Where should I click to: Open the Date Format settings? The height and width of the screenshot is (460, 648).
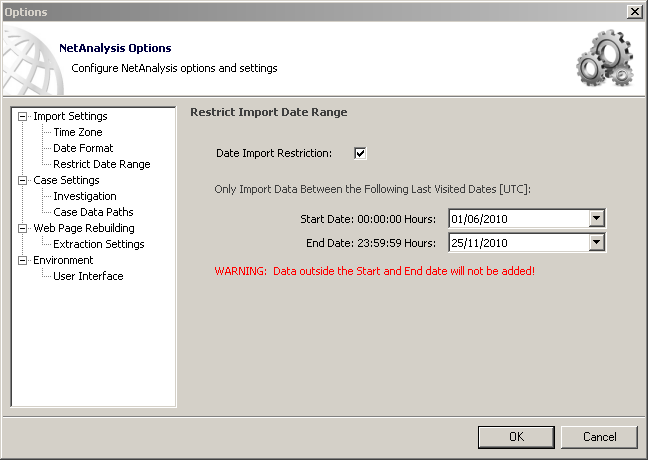(83, 148)
